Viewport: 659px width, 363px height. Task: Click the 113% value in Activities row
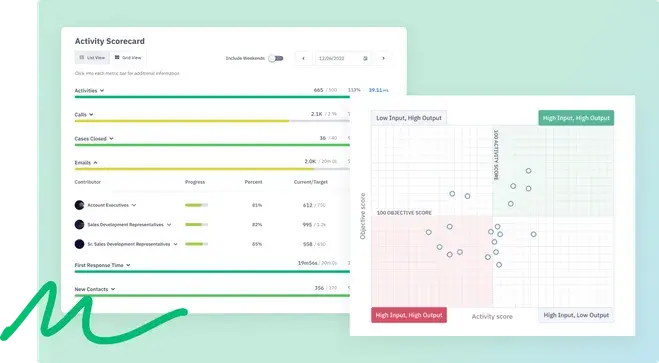[x=354, y=90]
